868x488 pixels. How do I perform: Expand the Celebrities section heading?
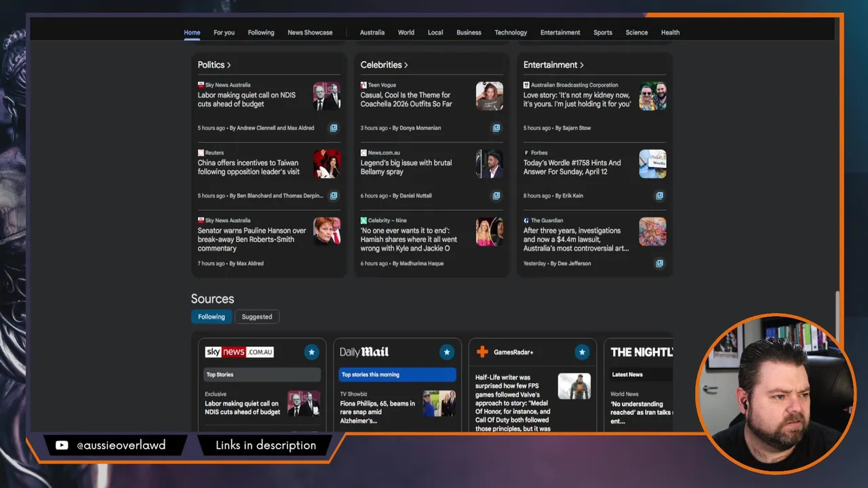[384, 65]
